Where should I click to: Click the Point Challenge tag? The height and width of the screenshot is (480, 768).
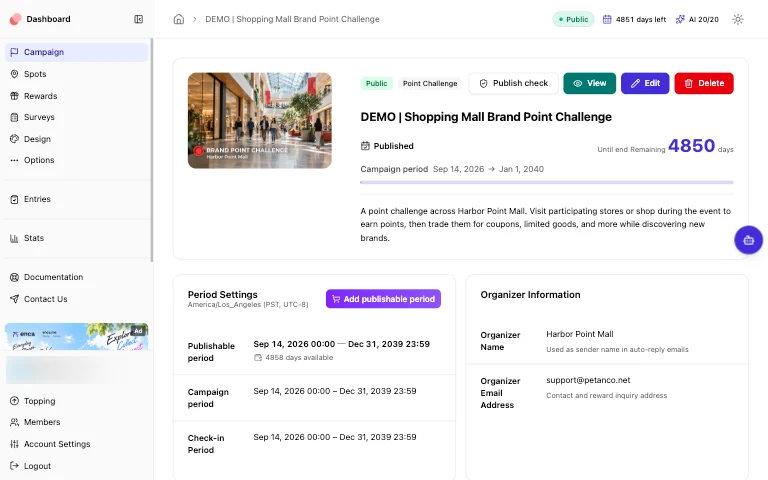click(x=430, y=83)
